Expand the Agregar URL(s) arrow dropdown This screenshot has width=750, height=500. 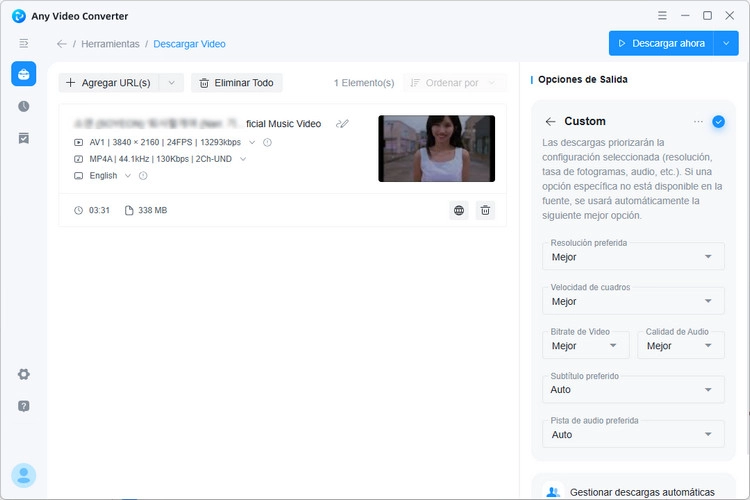tap(171, 83)
